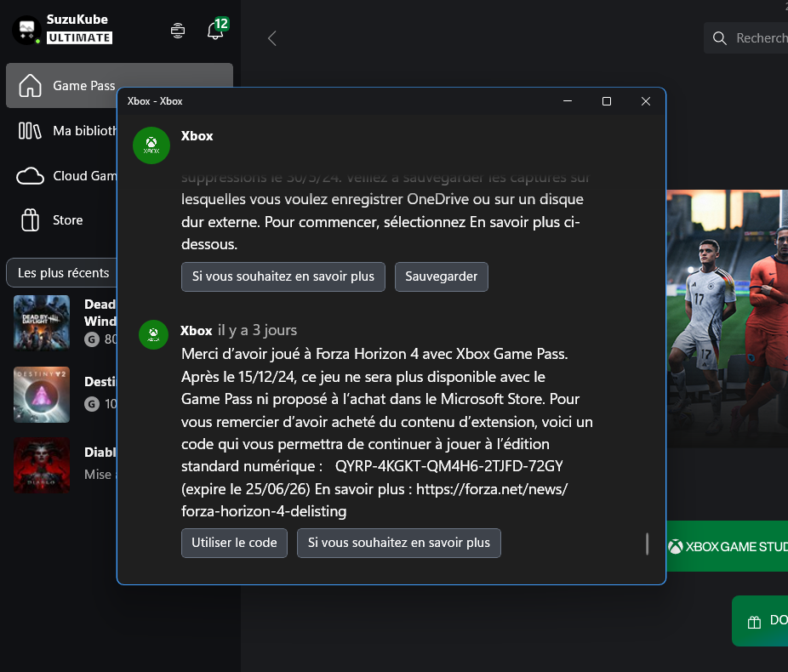Minimize the Xbox message window
The width and height of the screenshot is (788, 672).
click(x=568, y=101)
